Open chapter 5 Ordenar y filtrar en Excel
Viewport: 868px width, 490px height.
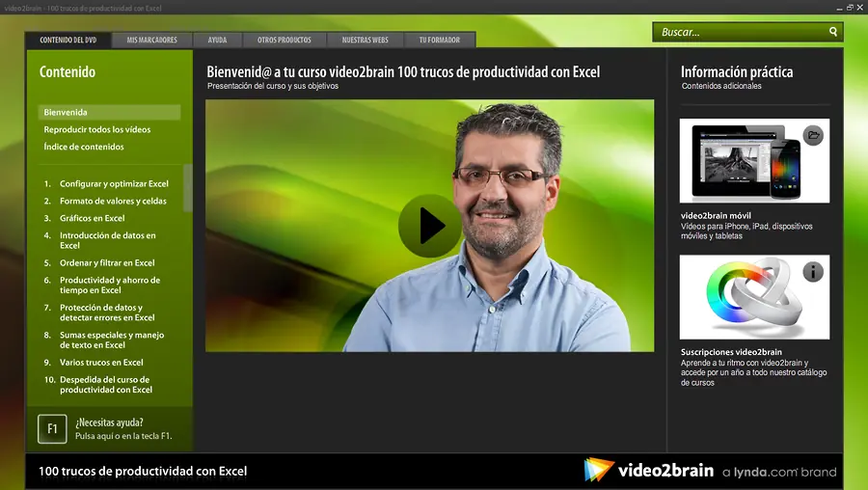pyautogui.click(x=99, y=263)
